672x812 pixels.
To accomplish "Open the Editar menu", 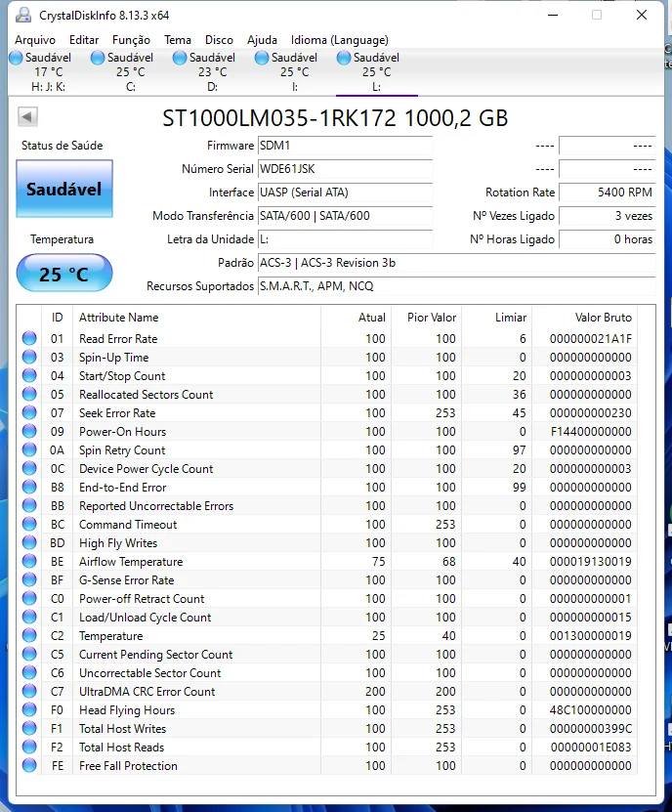I will click(84, 40).
